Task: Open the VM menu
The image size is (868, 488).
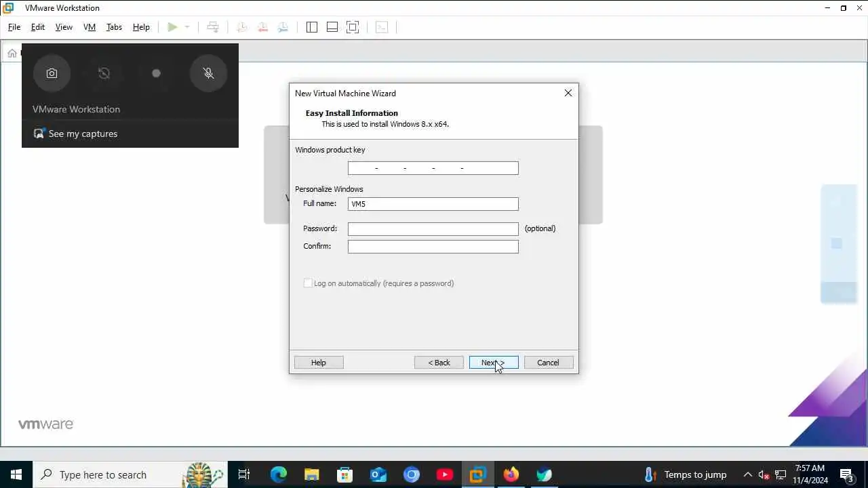Action: point(90,27)
